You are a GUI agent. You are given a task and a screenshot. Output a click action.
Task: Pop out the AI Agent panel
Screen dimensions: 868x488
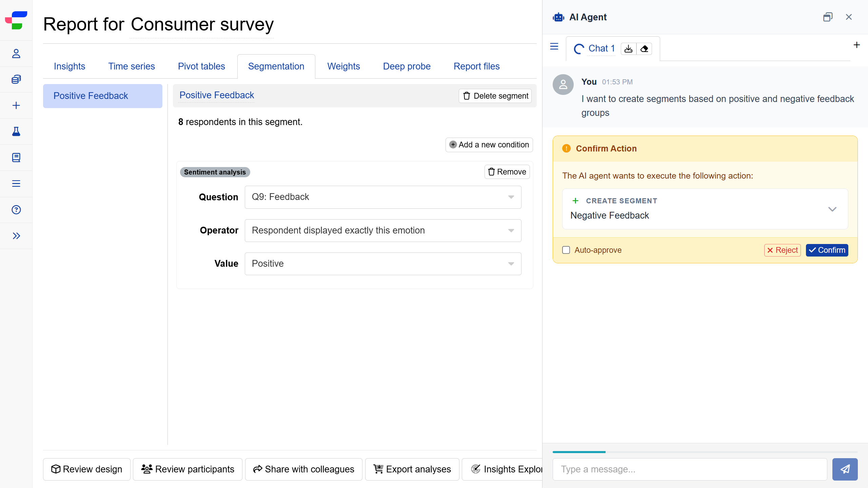coord(828,17)
